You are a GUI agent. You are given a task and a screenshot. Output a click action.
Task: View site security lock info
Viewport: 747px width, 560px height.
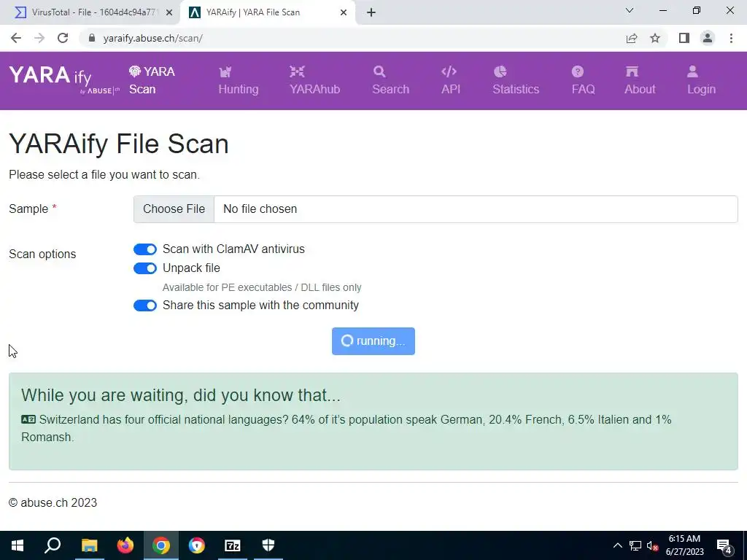tap(92, 38)
